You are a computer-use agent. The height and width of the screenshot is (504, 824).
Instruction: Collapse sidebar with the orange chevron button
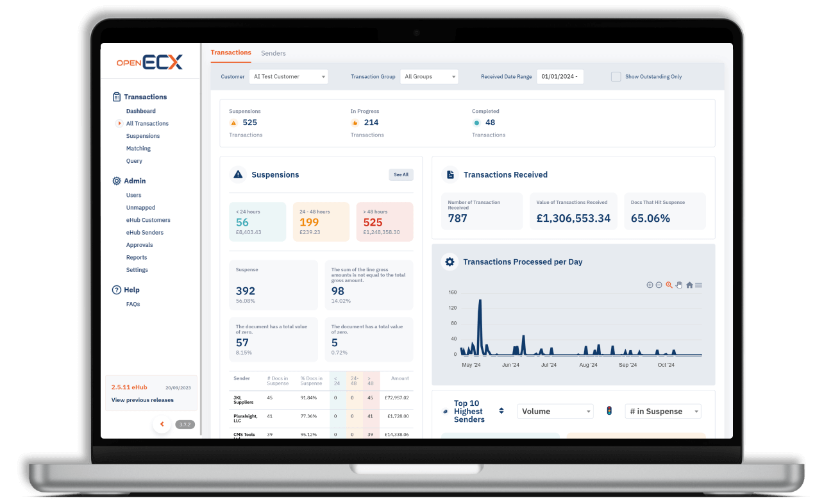[162, 424]
